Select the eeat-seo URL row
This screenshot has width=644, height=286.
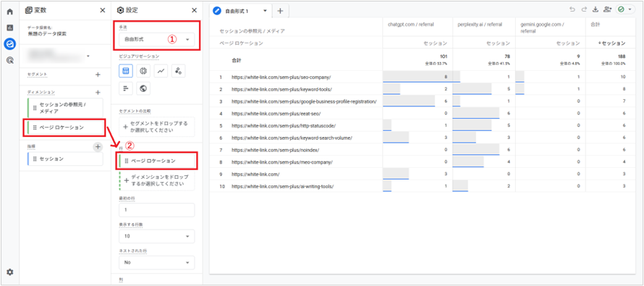click(x=276, y=114)
